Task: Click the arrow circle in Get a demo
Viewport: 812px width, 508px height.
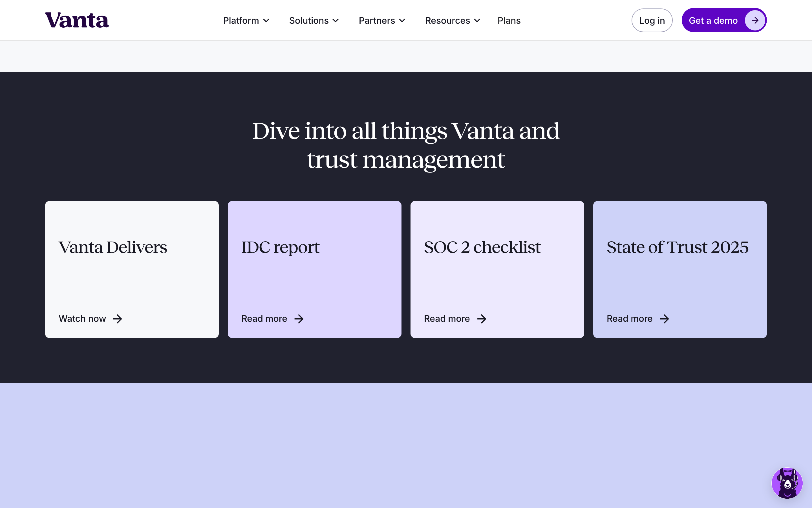Action: pyautogui.click(x=754, y=21)
